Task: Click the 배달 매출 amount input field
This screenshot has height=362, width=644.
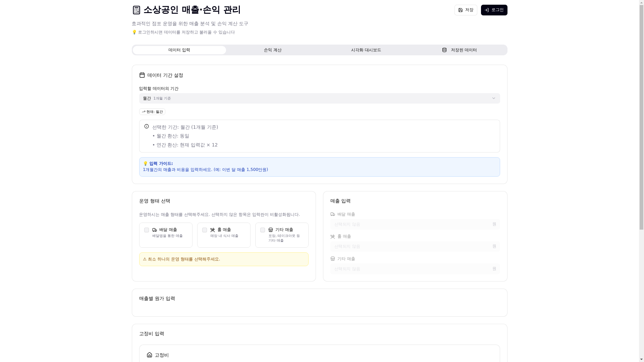Action: coord(415,224)
